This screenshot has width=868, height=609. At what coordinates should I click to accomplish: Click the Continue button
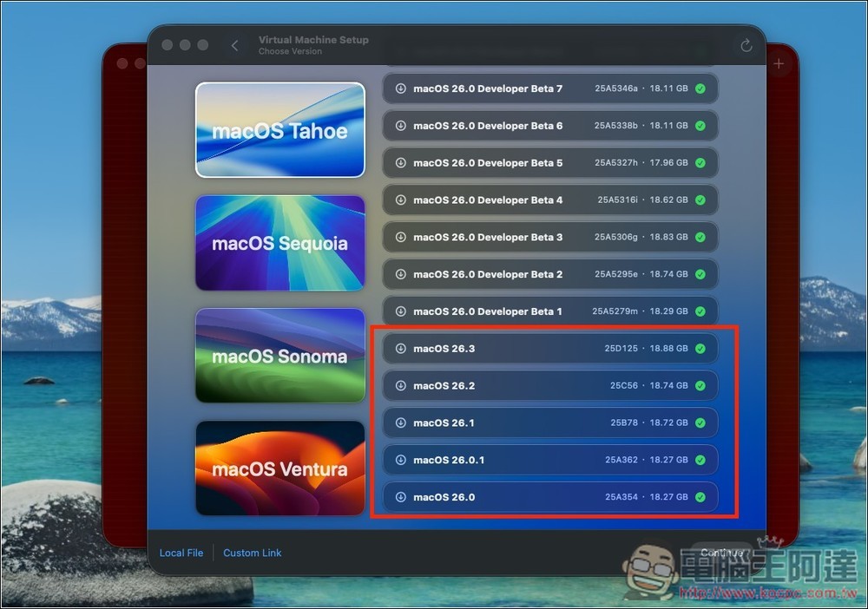(x=721, y=553)
